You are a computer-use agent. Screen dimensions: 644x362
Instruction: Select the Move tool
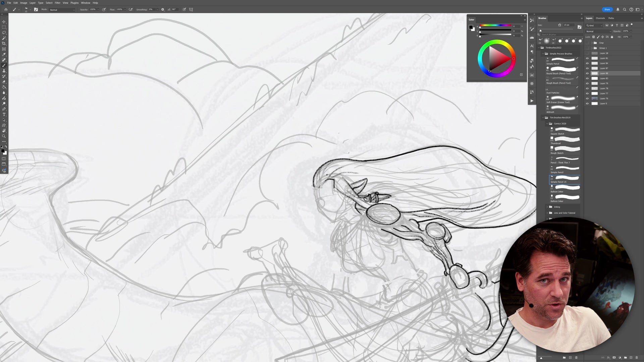(x=4, y=22)
